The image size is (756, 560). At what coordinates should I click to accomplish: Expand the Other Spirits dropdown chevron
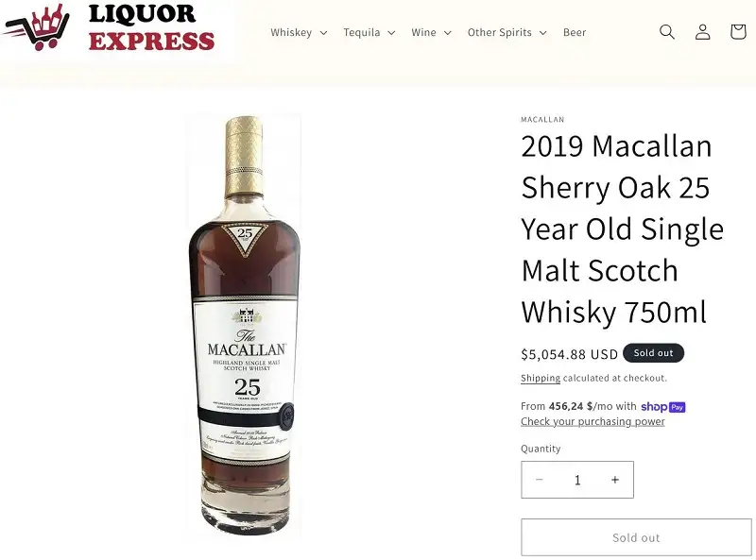[x=541, y=32]
